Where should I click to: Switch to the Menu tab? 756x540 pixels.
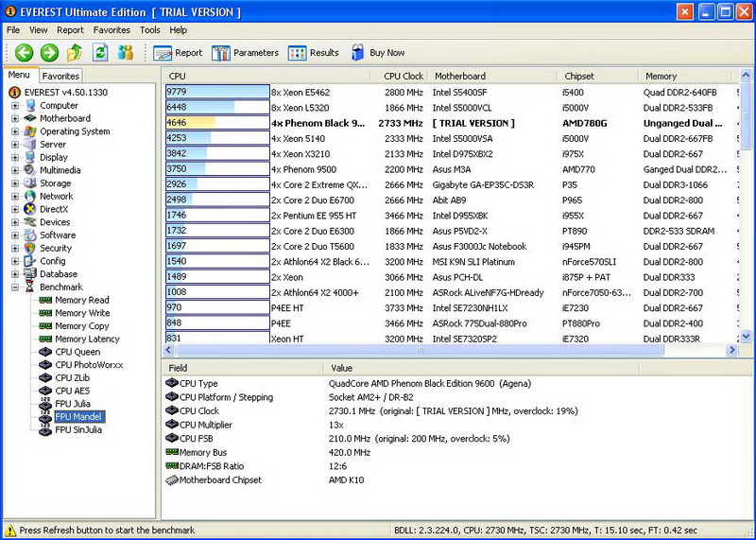[19, 75]
